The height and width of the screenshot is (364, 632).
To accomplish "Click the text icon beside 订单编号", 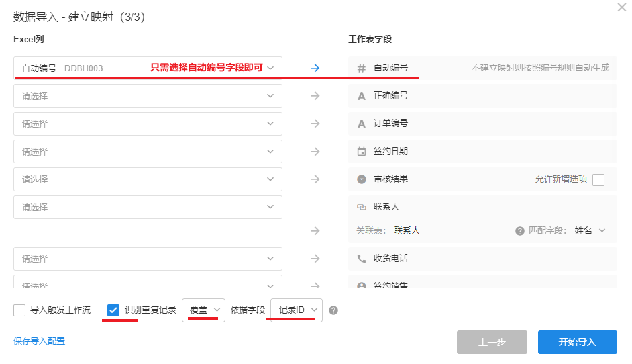I will 362,124.
